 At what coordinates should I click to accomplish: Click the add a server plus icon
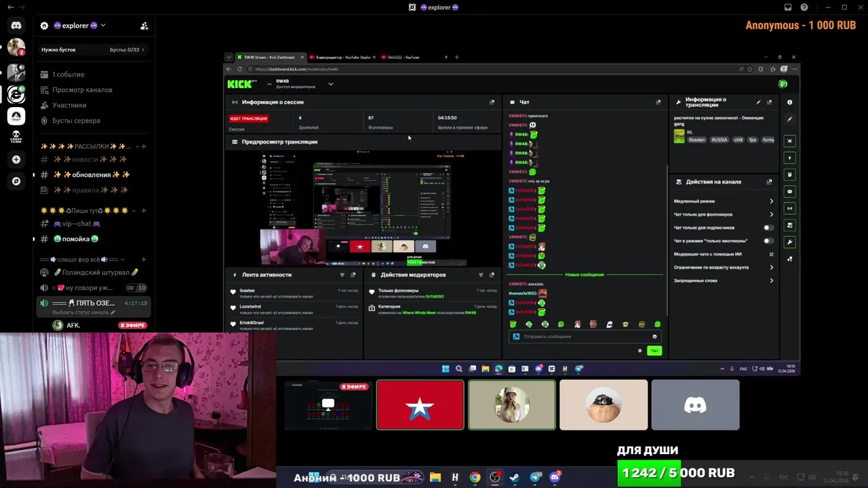tap(16, 159)
